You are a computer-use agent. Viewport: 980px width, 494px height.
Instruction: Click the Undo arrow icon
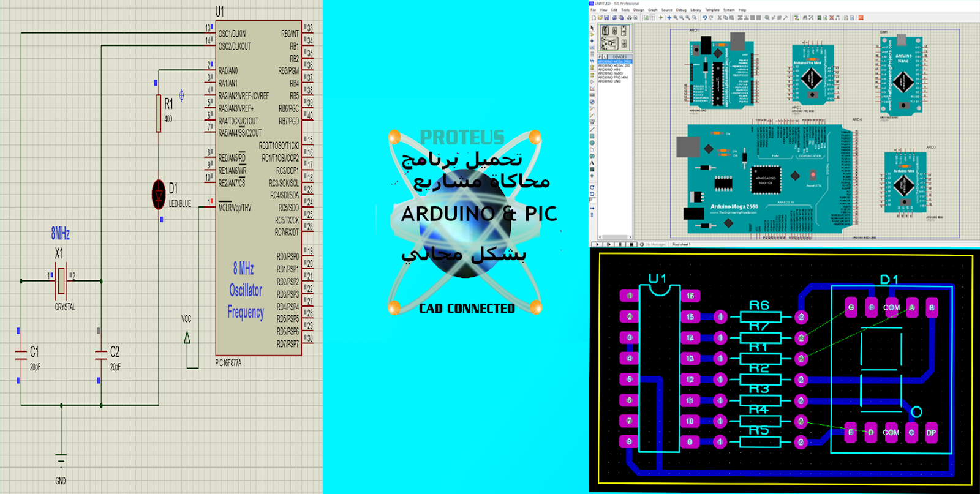[x=704, y=18]
